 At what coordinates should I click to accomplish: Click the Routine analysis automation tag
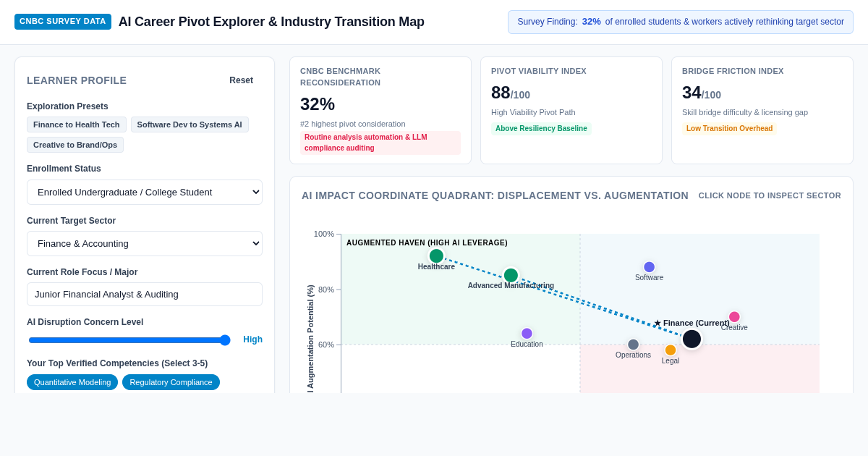[380, 143]
